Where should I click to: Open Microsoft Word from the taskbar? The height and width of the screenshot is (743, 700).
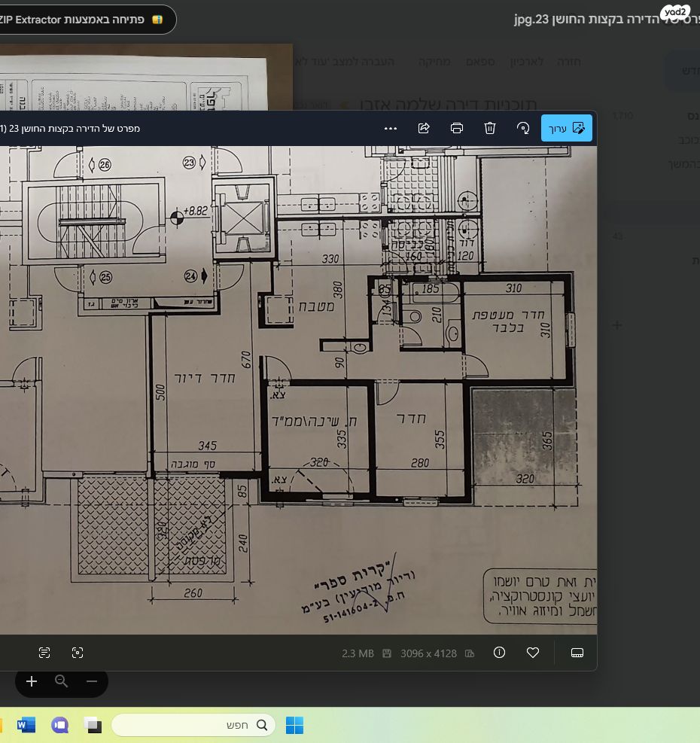(x=26, y=725)
